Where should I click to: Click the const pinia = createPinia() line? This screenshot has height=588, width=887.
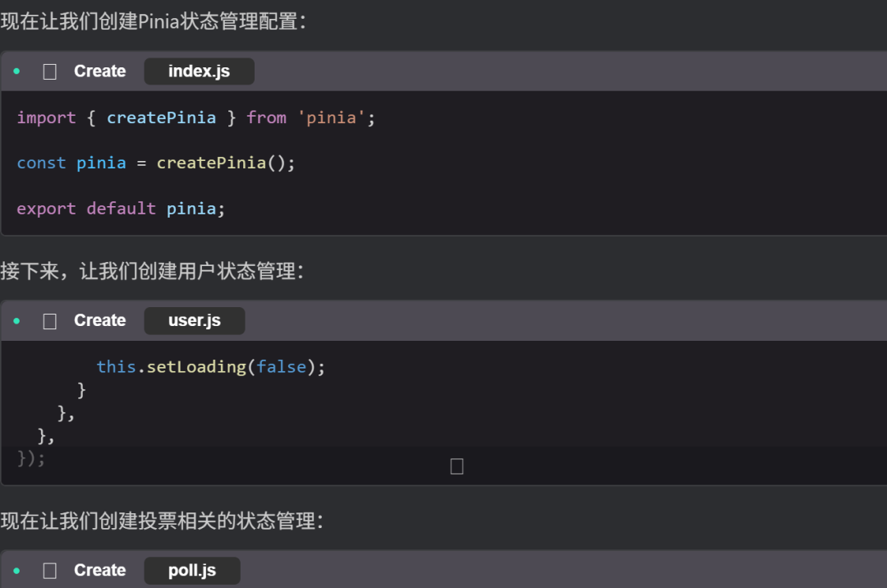[155, 163]
